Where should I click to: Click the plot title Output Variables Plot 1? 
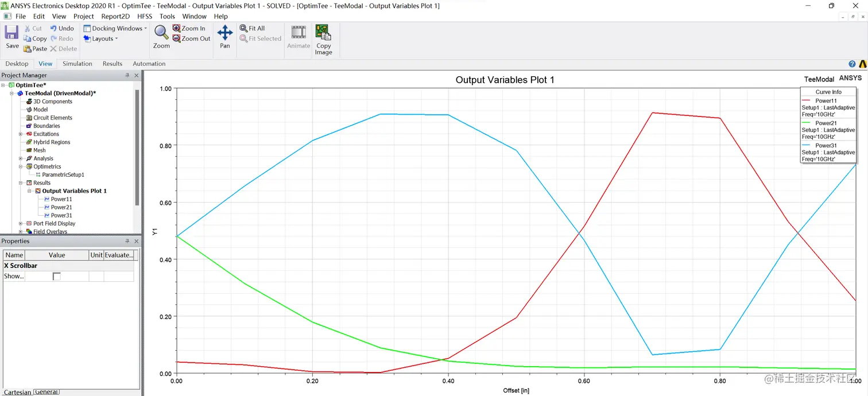pos(505,80)
